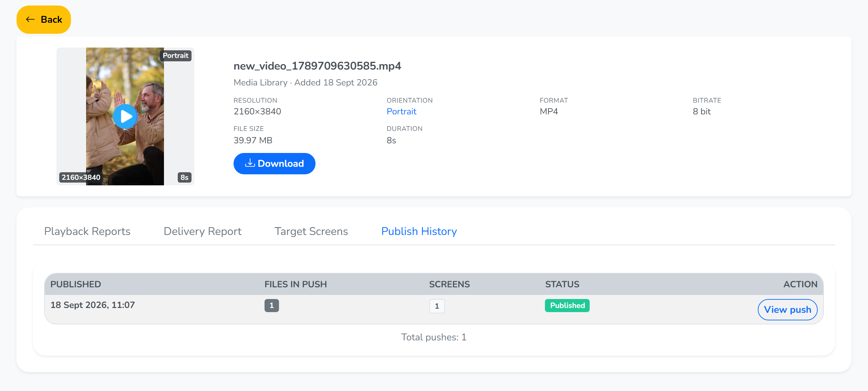868x391 pixels.
Task: Select the Target Screens tab
Action: (311, 231)
